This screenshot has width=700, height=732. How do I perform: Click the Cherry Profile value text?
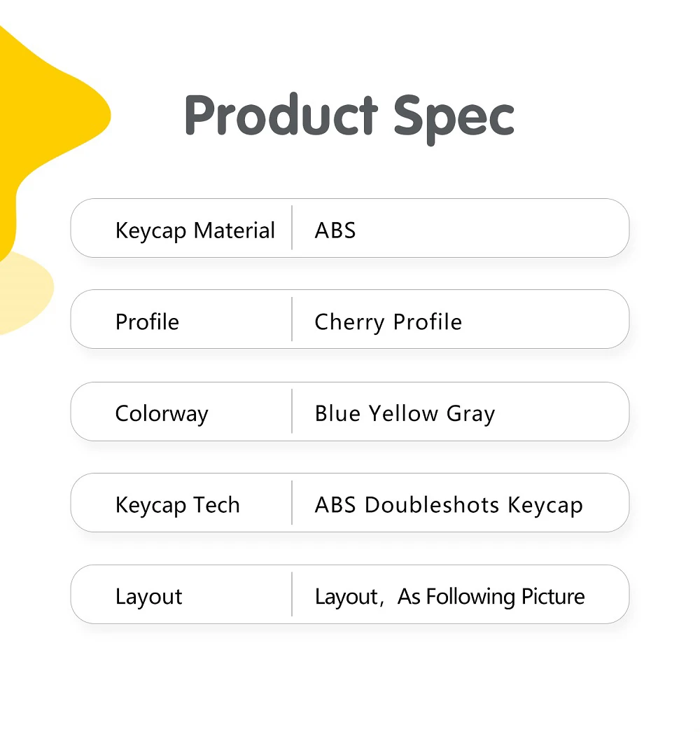pyautogui.click(x=388, y=322)
